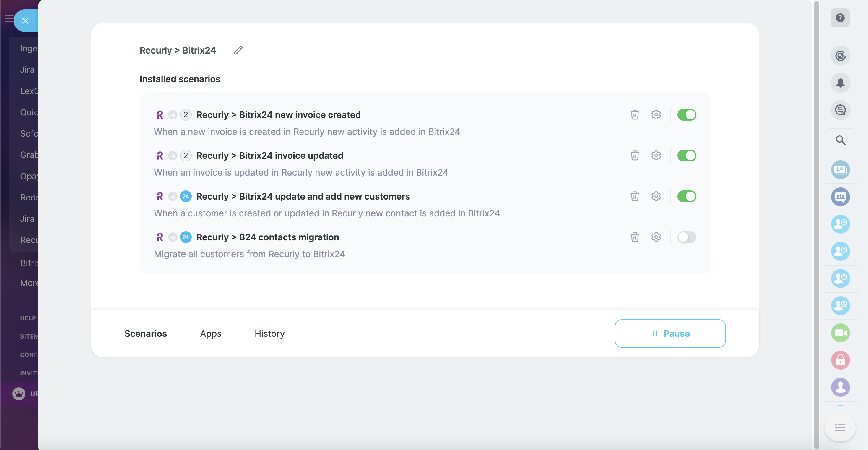Open the help question mark icon
Image resolution: width=868 pixels, height=450 pixels.
840,17
